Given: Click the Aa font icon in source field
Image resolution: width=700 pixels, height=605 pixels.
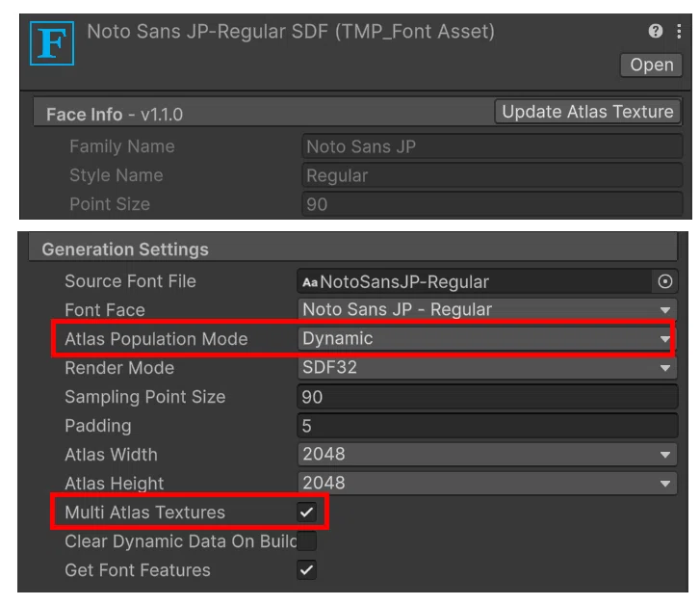Looking at the screenshot, I should 310,282.
